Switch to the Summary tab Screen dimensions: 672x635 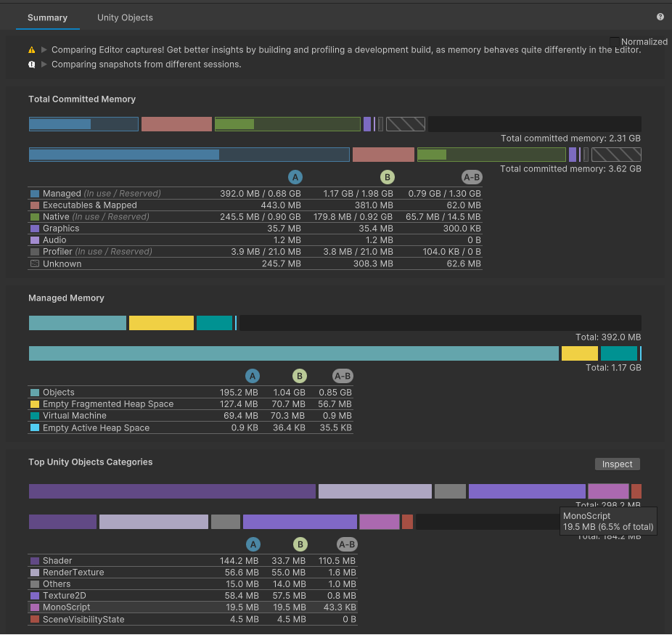[x=48, y=17]
